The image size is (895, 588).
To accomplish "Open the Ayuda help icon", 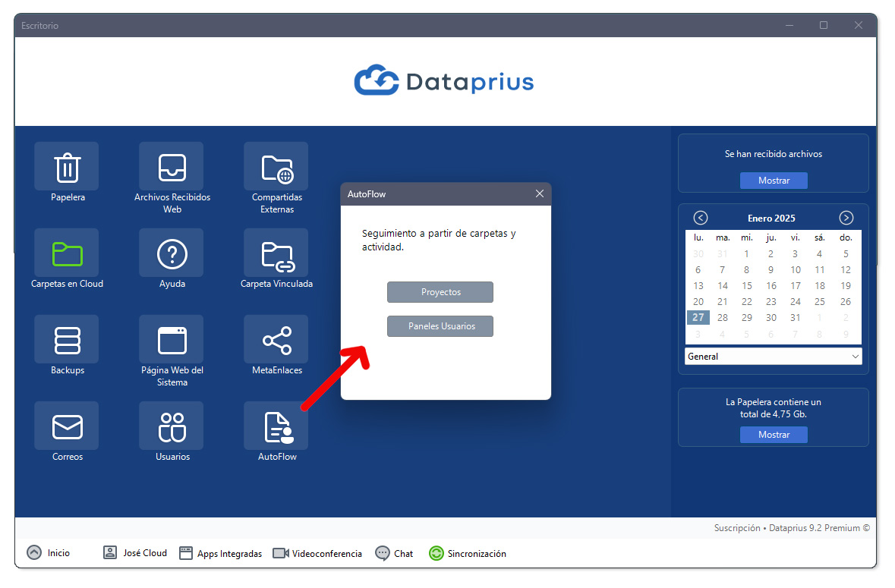I will coord(172,253).
